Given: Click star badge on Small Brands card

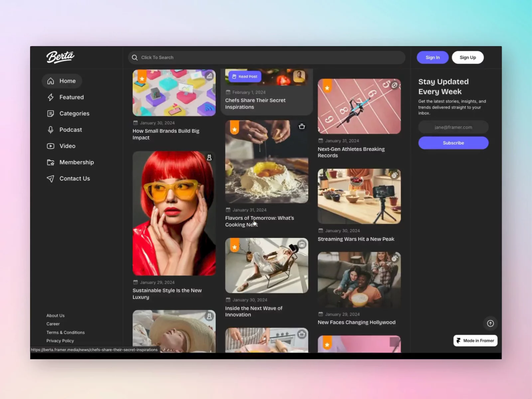Looking at the screenshot, I should pyautogui.click(x=142, y=77).
